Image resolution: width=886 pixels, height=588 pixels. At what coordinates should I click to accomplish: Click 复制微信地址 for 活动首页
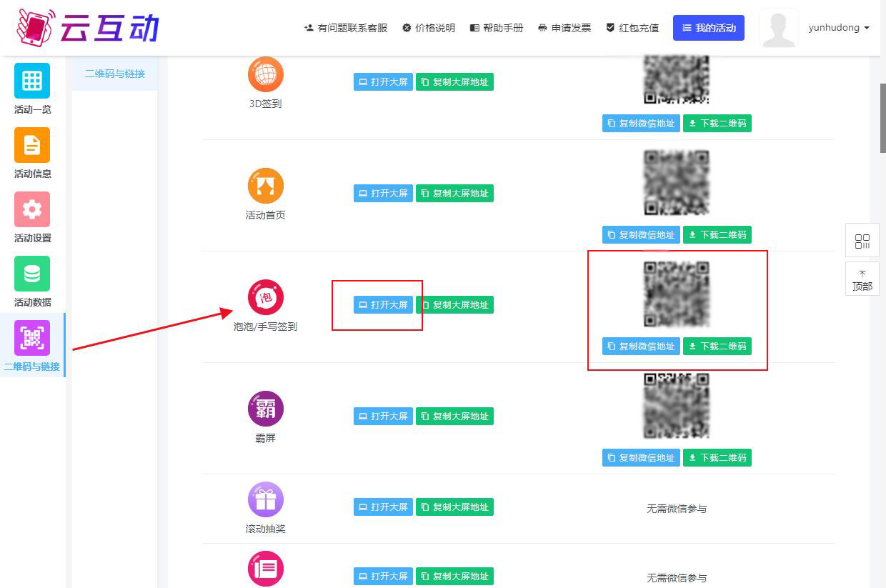pos(641,235)
